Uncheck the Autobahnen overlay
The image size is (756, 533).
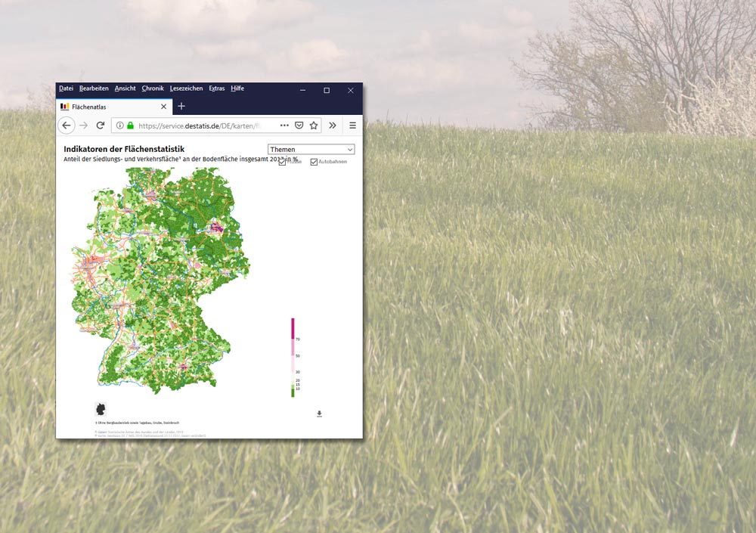click(x=314, y=161)
